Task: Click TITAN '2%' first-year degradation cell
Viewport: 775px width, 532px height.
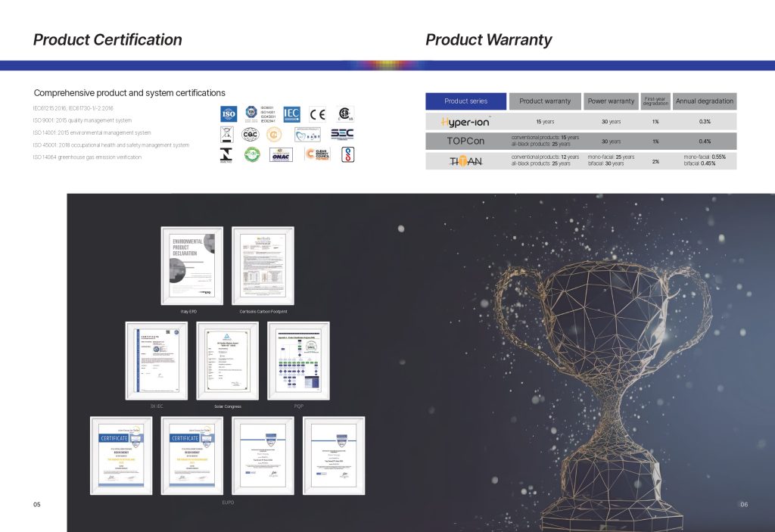Action: (655, 162)
